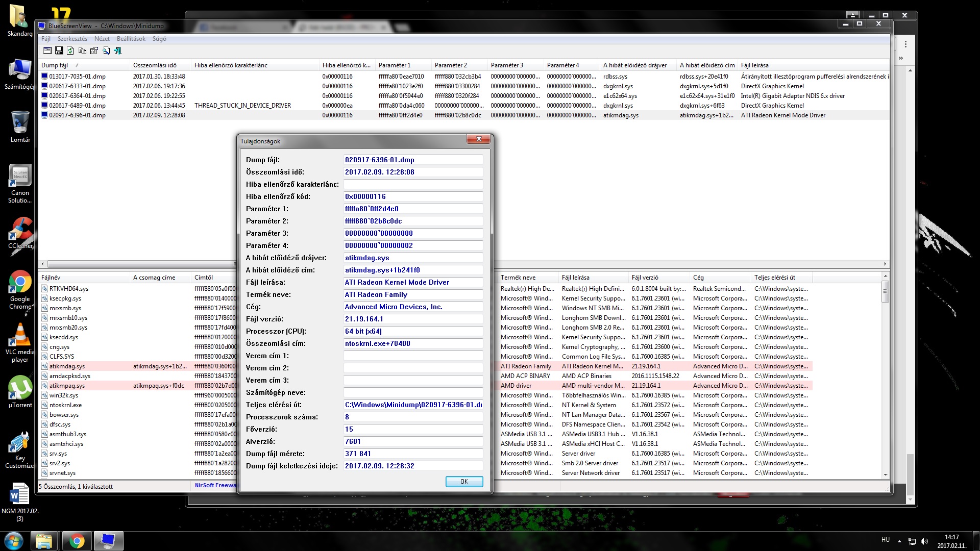Click the upper pane scroll-right arrow
980x551 pixels.
[x=886, y=264]
